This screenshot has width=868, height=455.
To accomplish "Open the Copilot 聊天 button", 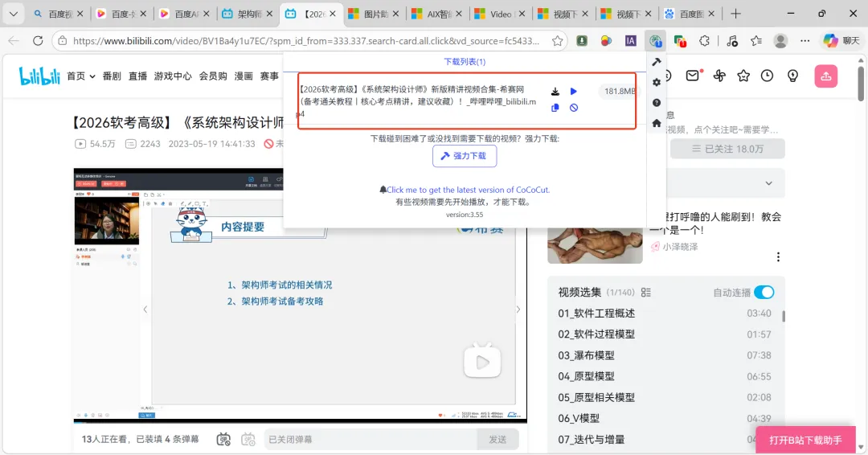I will click(841, 40).
